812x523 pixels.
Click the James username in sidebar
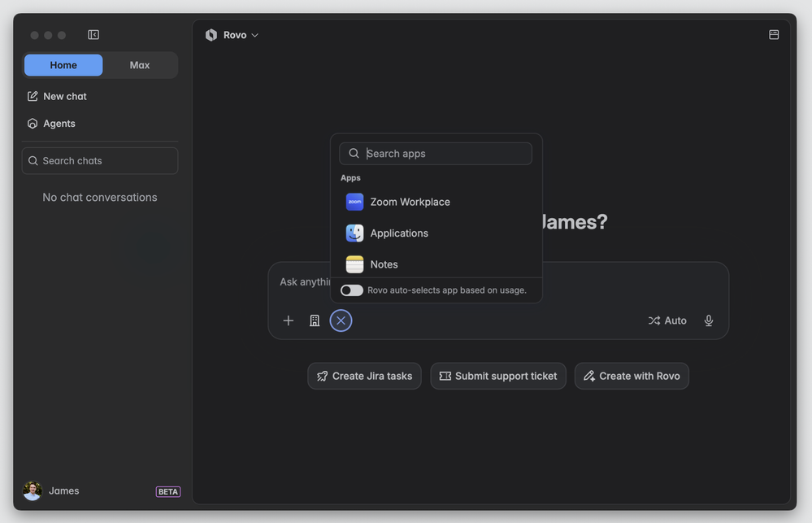tap(63, 490)
